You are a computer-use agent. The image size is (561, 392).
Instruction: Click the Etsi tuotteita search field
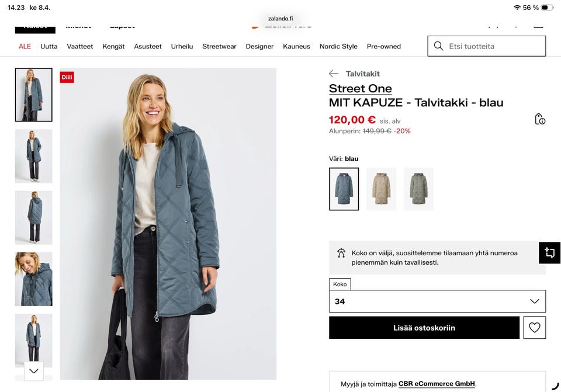click(494, 46)
